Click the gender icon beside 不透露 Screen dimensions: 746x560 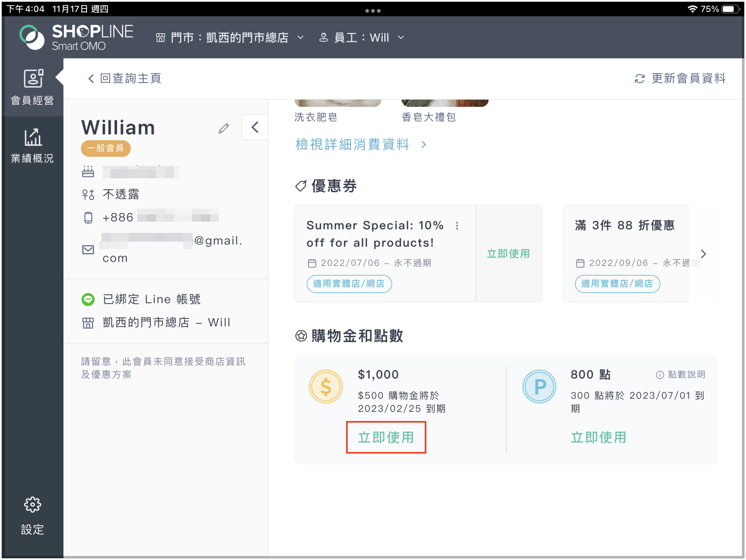point(88,194)
